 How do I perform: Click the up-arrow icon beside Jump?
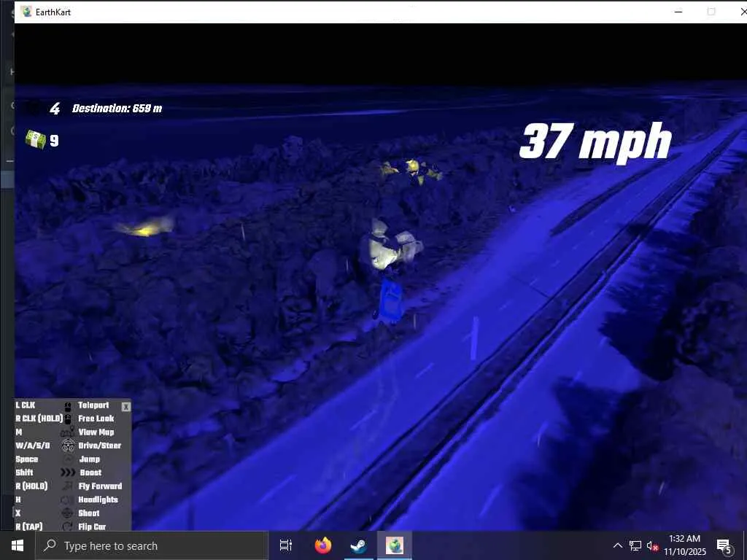click(68, 459)
